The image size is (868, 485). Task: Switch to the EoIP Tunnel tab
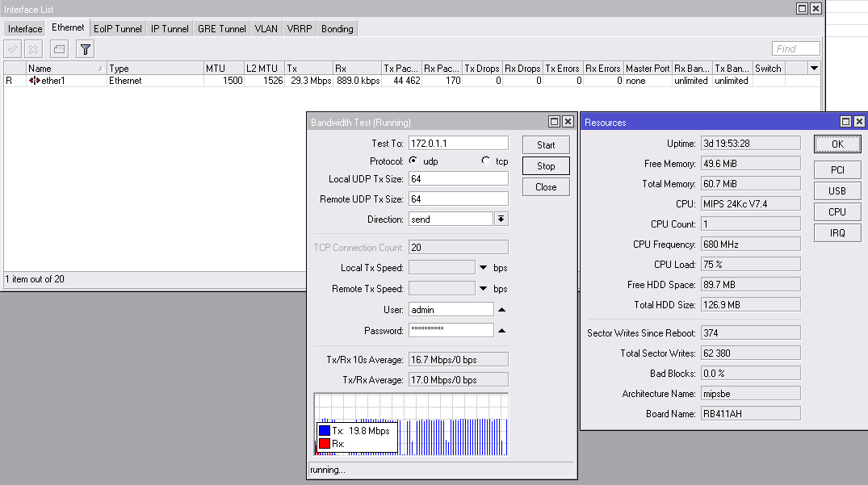click(x=118, y=29)
